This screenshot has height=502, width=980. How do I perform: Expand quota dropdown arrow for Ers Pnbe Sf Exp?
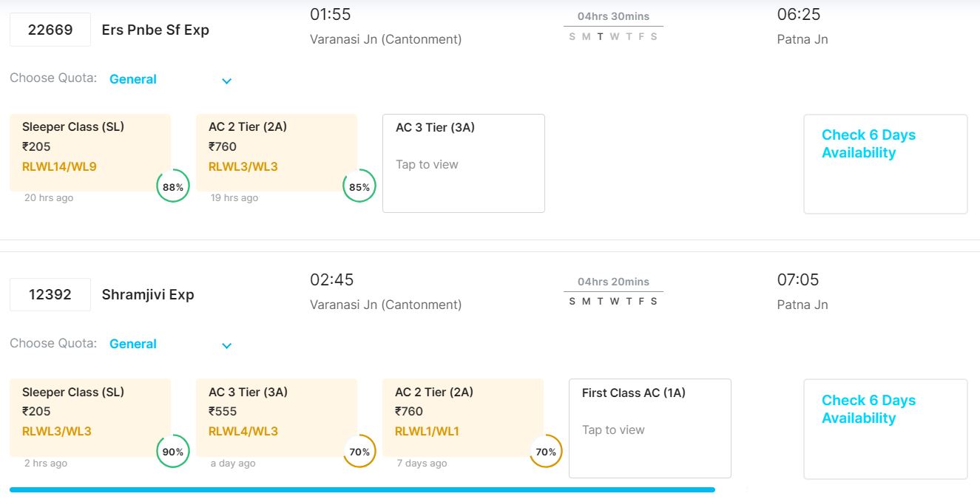tap(227, 81)
